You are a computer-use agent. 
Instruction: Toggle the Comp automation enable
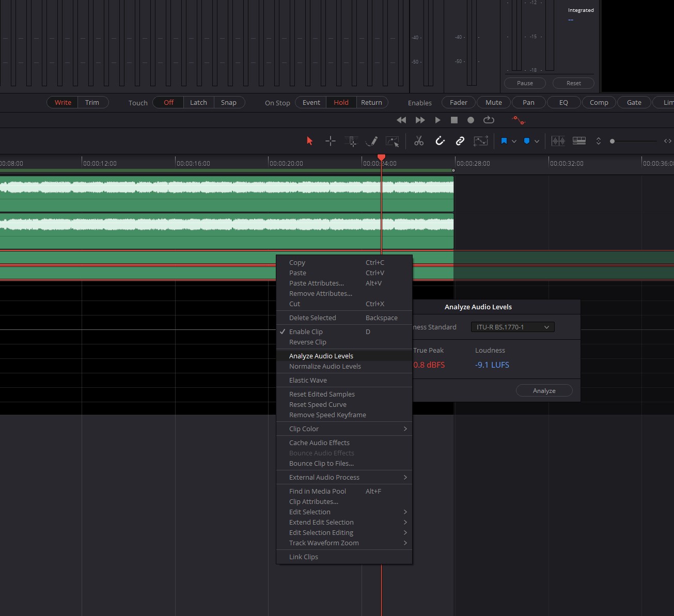599,102
